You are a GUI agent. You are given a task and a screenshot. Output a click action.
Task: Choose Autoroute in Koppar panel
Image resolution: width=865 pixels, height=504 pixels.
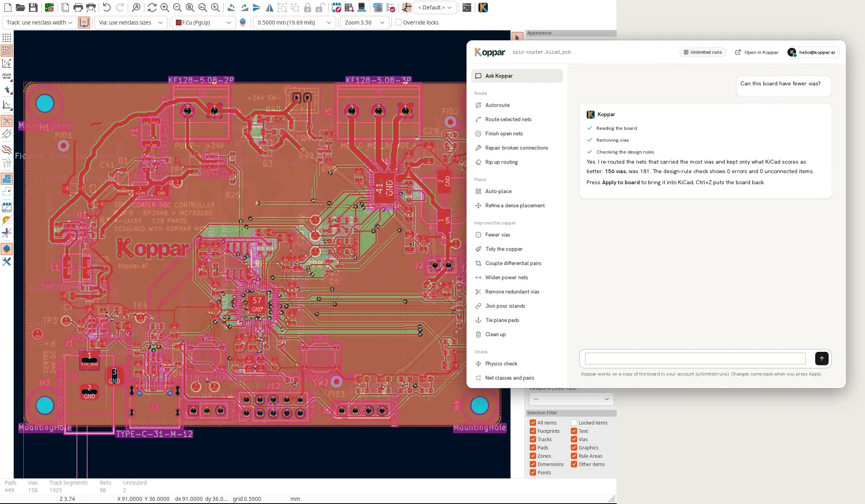[x=517, y=105]
